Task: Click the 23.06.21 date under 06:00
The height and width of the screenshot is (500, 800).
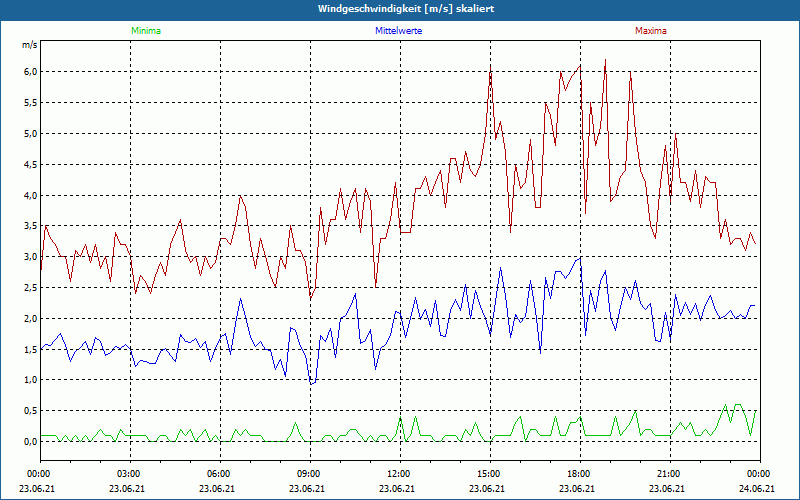Action: 217,488
